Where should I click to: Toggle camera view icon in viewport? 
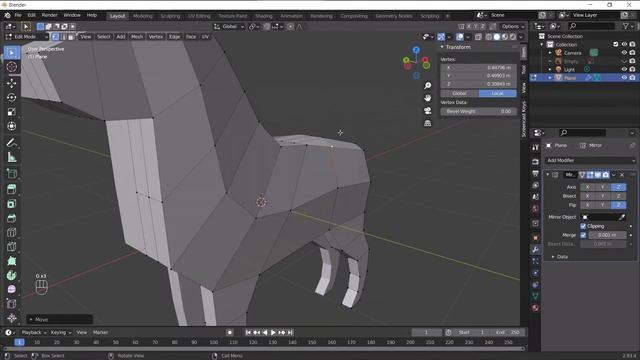(427, 111)
